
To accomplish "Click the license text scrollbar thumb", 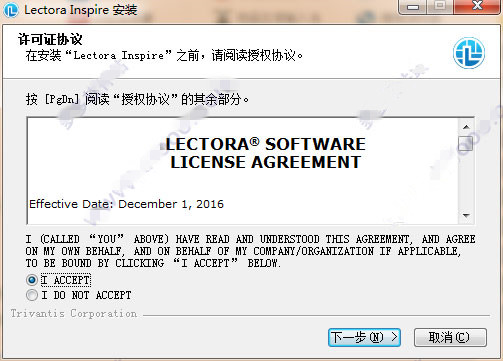I will pos(466,144).
